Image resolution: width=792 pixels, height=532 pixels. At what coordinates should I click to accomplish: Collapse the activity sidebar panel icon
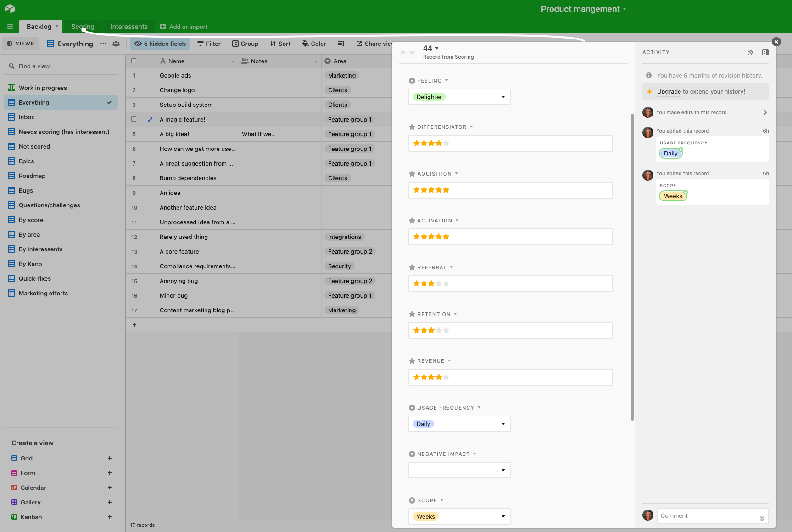765,52
